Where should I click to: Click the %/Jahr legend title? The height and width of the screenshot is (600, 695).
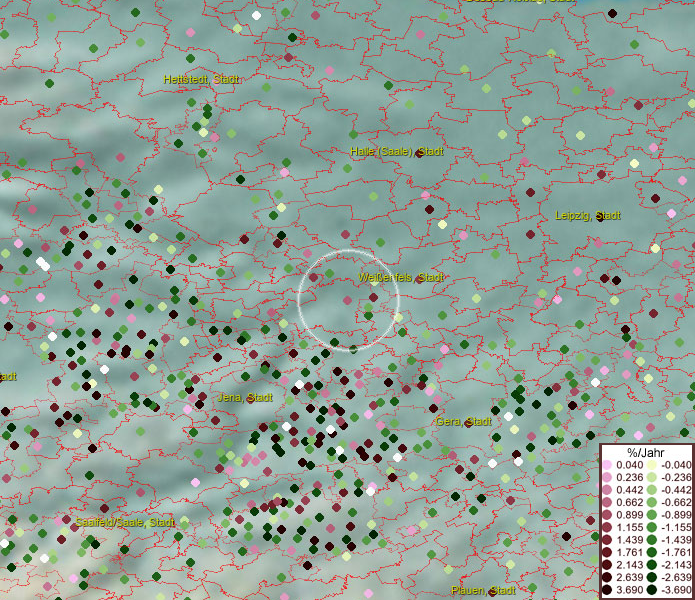(645, 454)
